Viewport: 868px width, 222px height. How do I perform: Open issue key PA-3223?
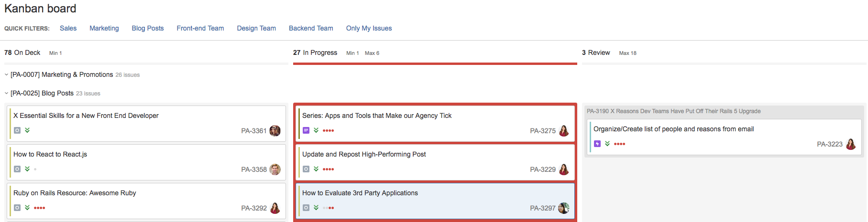[830, 144]
